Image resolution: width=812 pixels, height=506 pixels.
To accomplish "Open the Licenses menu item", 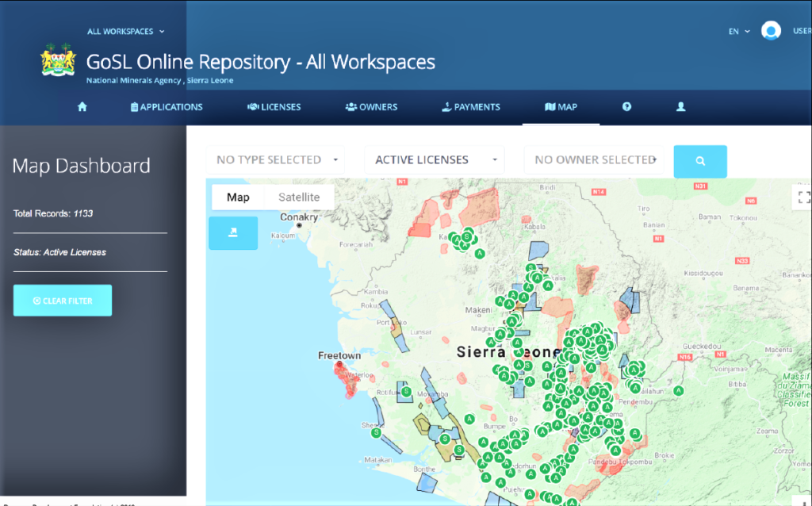I will [274, 107].
